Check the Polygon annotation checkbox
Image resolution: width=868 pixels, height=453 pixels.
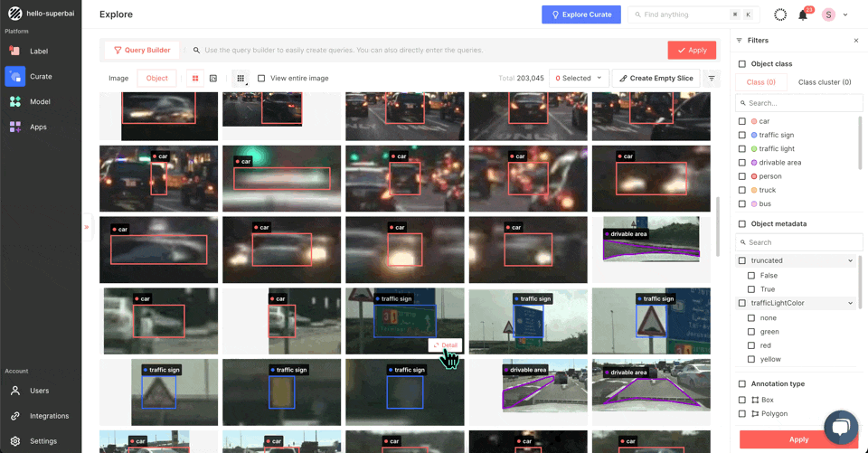tap(741, 414)
